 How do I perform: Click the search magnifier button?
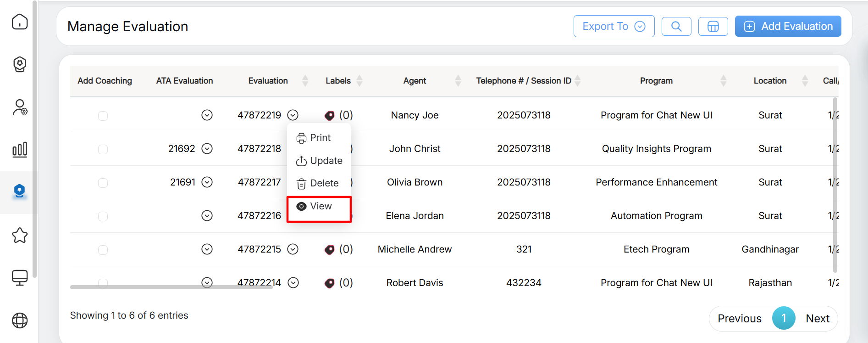(676, 27)
